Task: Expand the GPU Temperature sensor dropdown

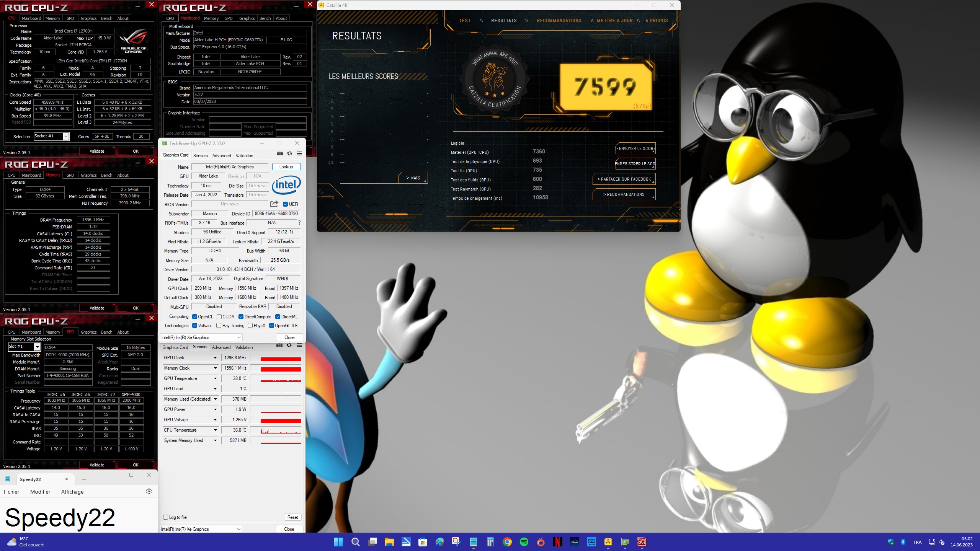Action: 215,378
